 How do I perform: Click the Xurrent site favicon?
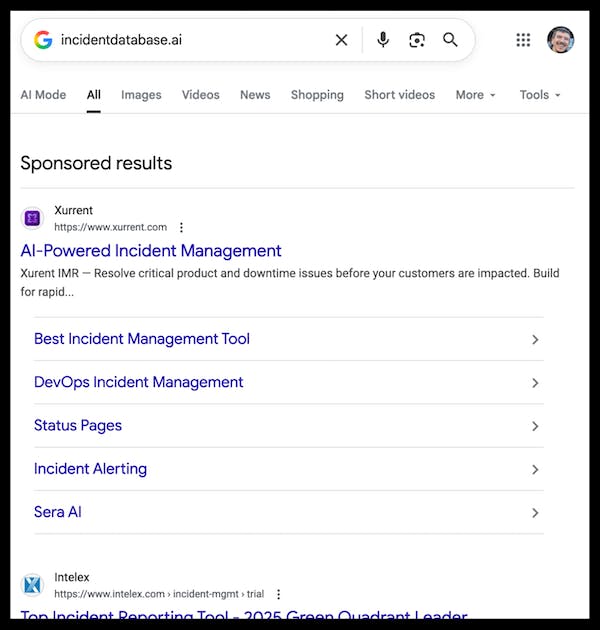click(x=33, y=218)
